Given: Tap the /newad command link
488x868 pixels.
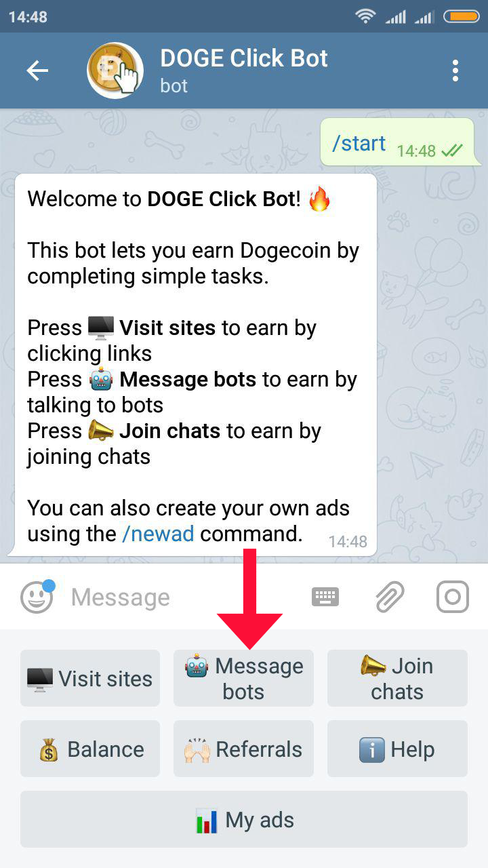Looking at the screenshot, I should point(158,534).
